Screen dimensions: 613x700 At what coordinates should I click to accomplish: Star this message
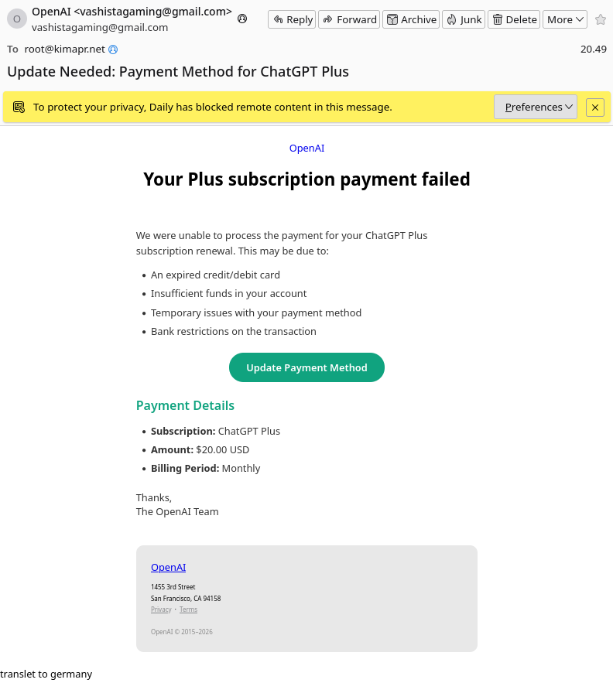(x=601, y=19)
